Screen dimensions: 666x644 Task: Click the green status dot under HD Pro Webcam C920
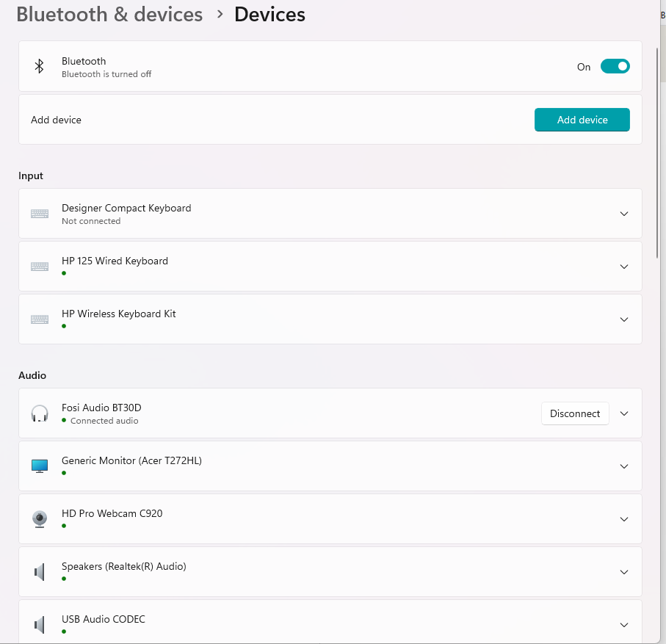64,526
